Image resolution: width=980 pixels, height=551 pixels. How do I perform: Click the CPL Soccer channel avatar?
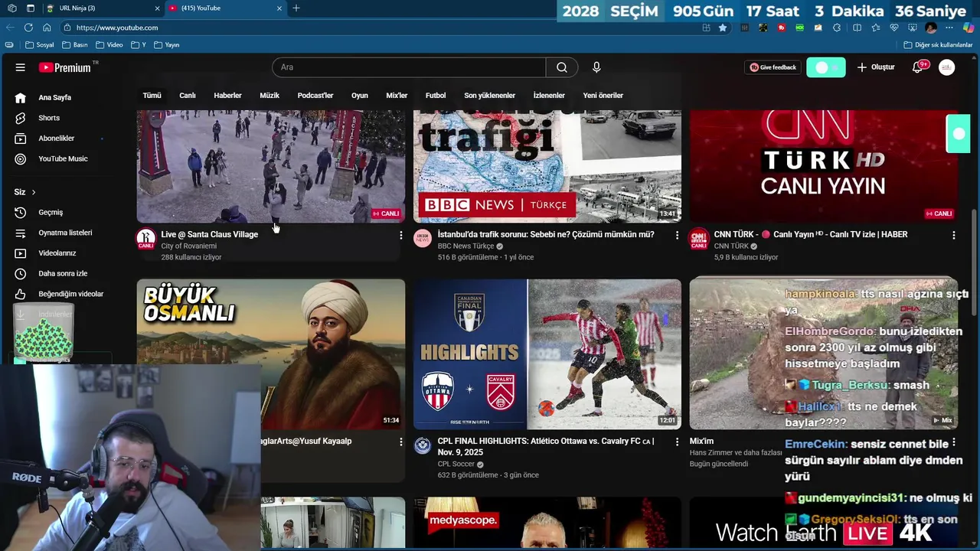(423, 445)
